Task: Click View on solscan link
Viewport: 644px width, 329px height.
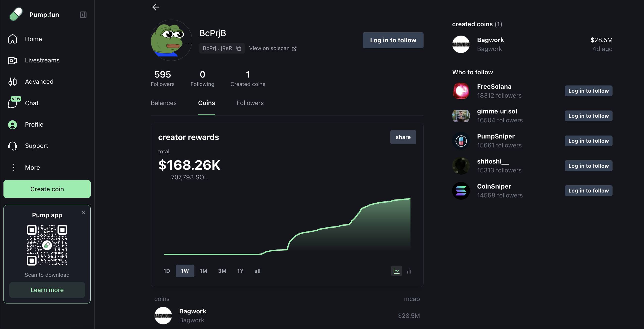Action: (273, 48)
